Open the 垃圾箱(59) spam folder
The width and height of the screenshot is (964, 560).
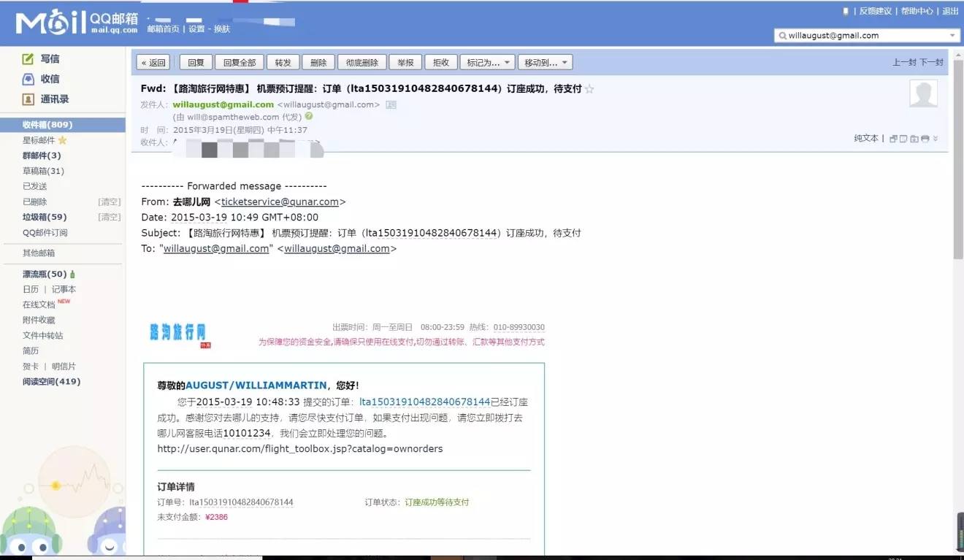45,217
